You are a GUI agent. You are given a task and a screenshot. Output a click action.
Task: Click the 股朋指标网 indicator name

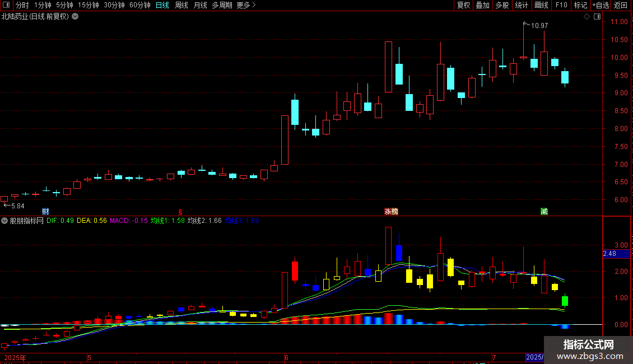27,221
